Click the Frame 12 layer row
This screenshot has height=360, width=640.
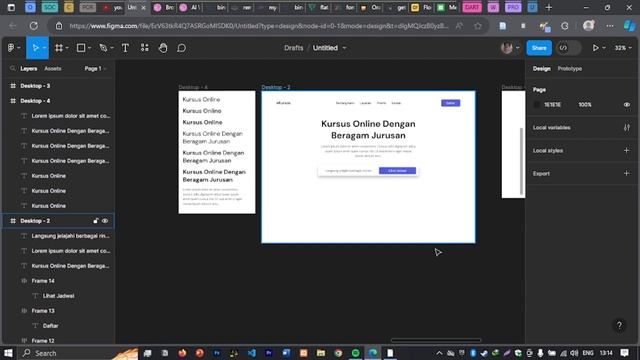[58, 340]
